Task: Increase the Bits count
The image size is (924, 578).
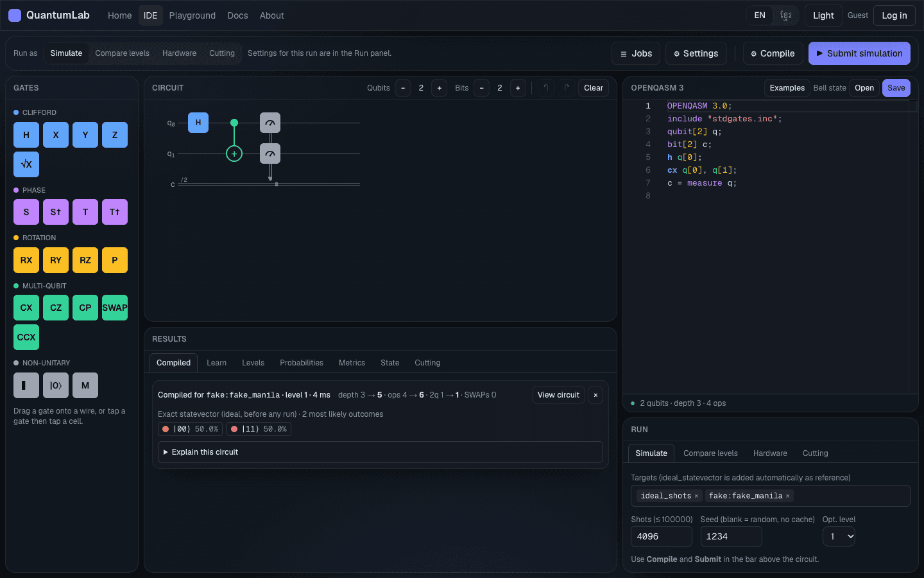Action: click(518, 88)
